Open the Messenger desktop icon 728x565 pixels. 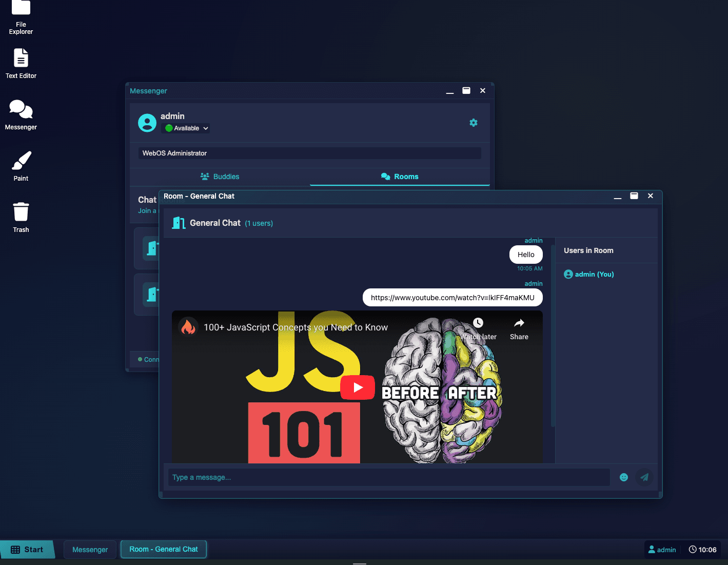pyautogui.click(x=21, y=115)
